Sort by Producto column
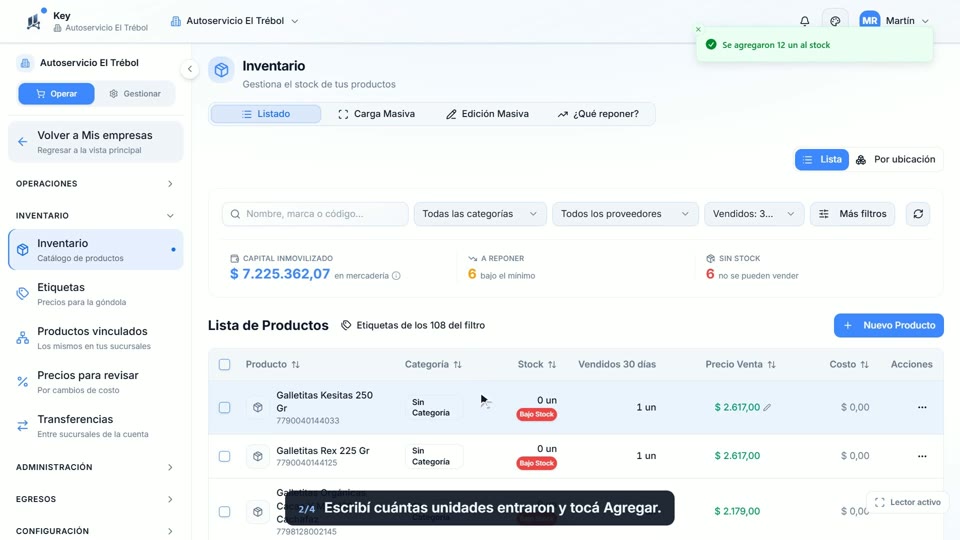 coord(272,364)
